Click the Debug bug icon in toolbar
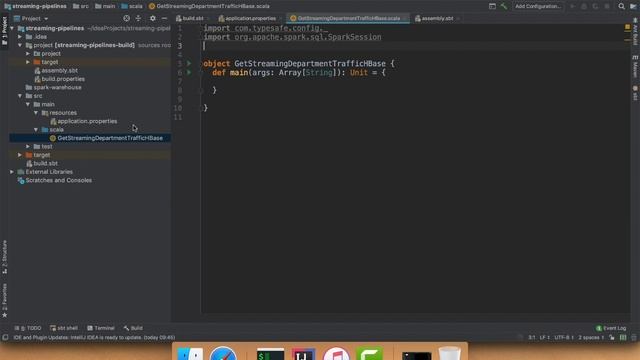The height and width of the screenshot is (360, 640). (584, 6)
